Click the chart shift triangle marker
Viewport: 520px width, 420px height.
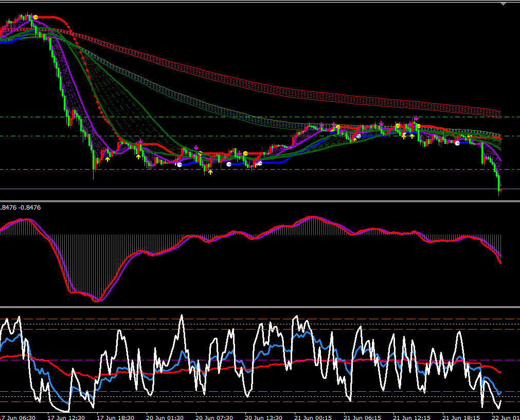click(x=503, y=4)
